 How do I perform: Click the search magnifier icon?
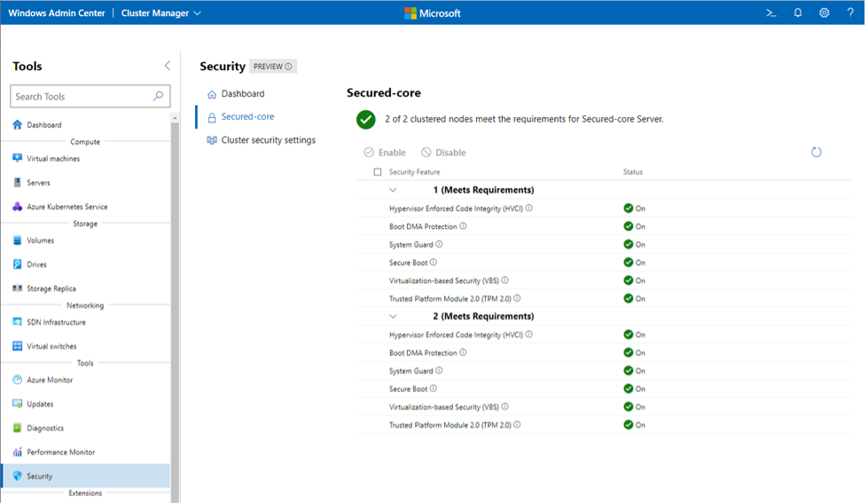159,96
